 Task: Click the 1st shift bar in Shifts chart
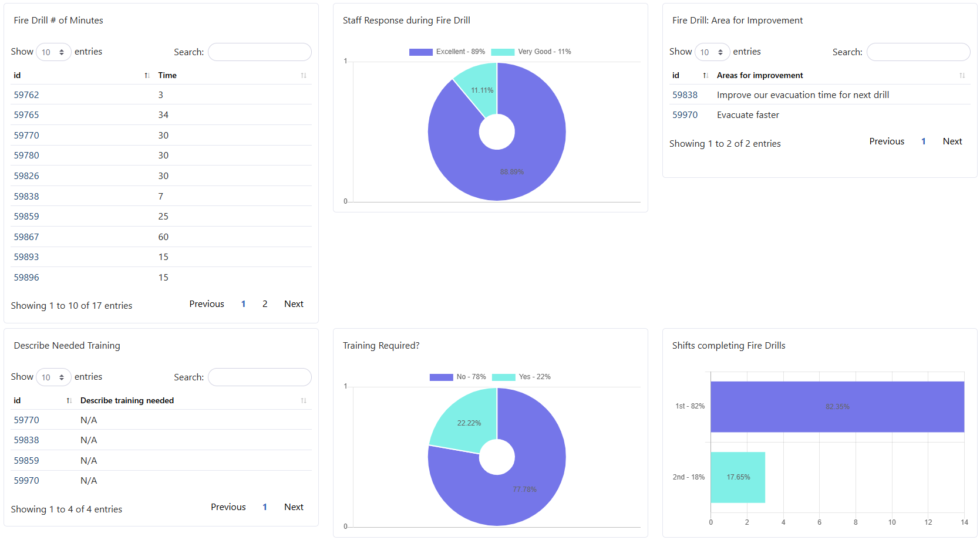(837, 407)
